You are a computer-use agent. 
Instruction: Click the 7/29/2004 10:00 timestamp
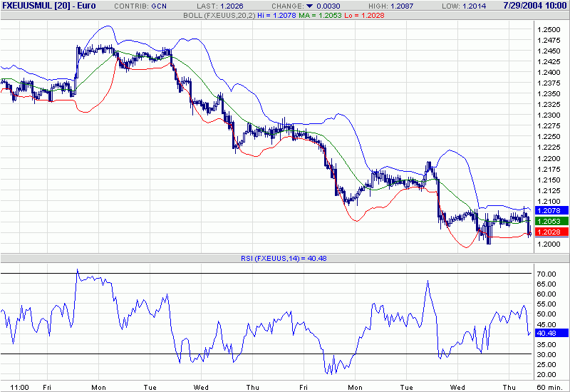[535, 6]
